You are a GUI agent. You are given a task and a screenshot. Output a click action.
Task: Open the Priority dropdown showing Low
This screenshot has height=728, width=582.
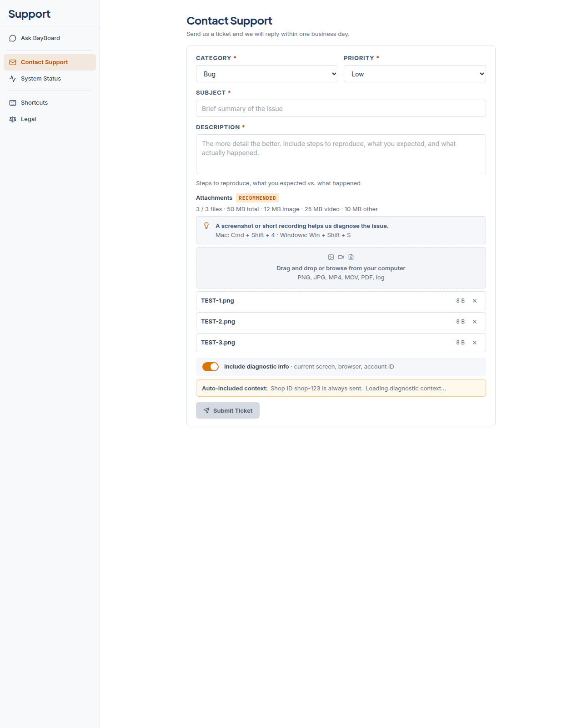[415, 74]
